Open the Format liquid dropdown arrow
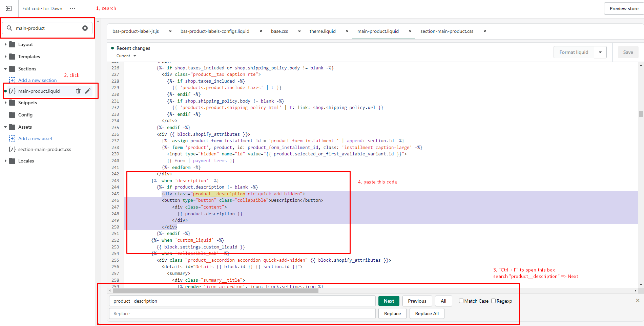The image size is (644, 326). point(600,52)
